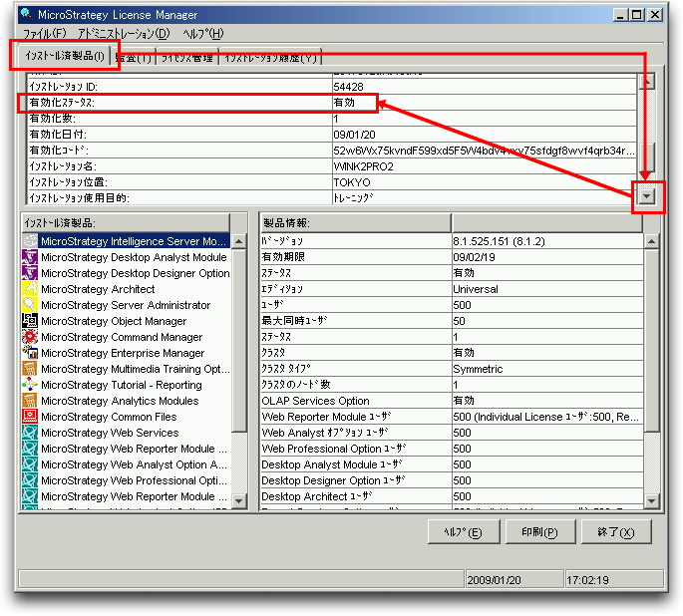Click the expiration date 09/02/19

(x=474, y=257)
